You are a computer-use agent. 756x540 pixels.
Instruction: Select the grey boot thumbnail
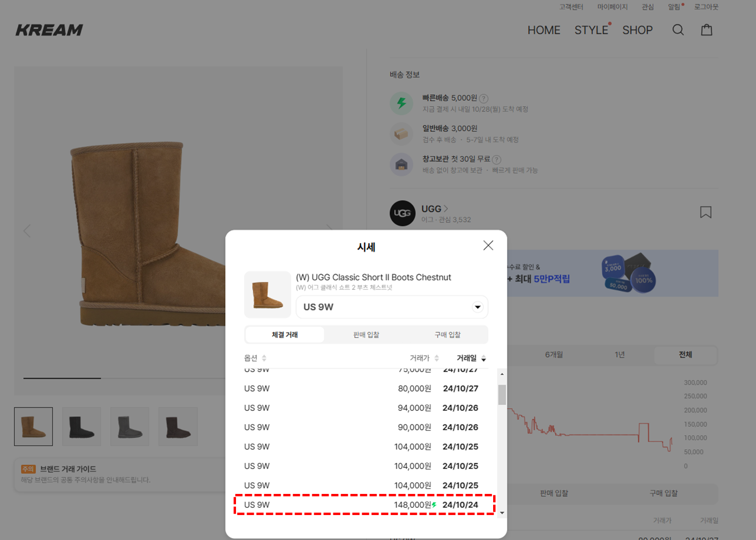pyautogui.click(x=130, y=427)
